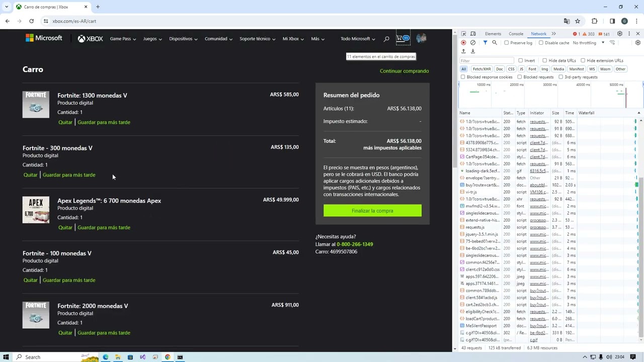The image size is (644, 362).
Task: Expand the Mi Xbox menu
Action: [293, 39]
